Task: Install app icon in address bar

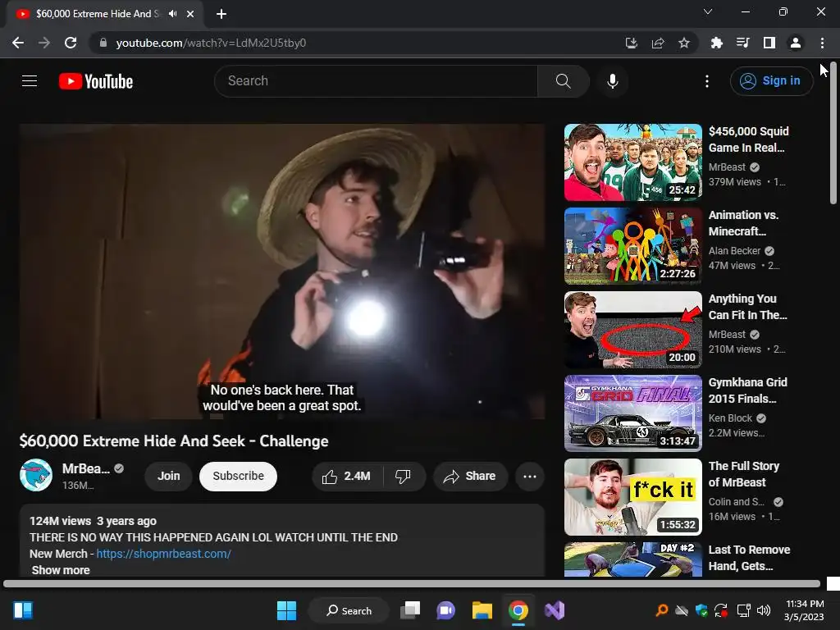Action: pyautogui.click(x=631, y=43)
